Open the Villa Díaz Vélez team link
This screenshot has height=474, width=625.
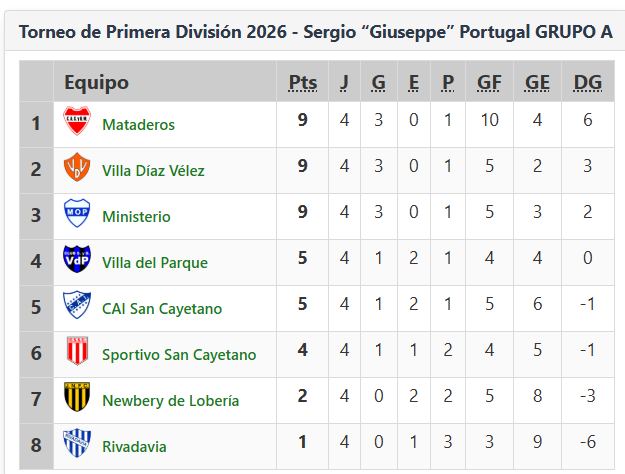[x=153, y=171]
